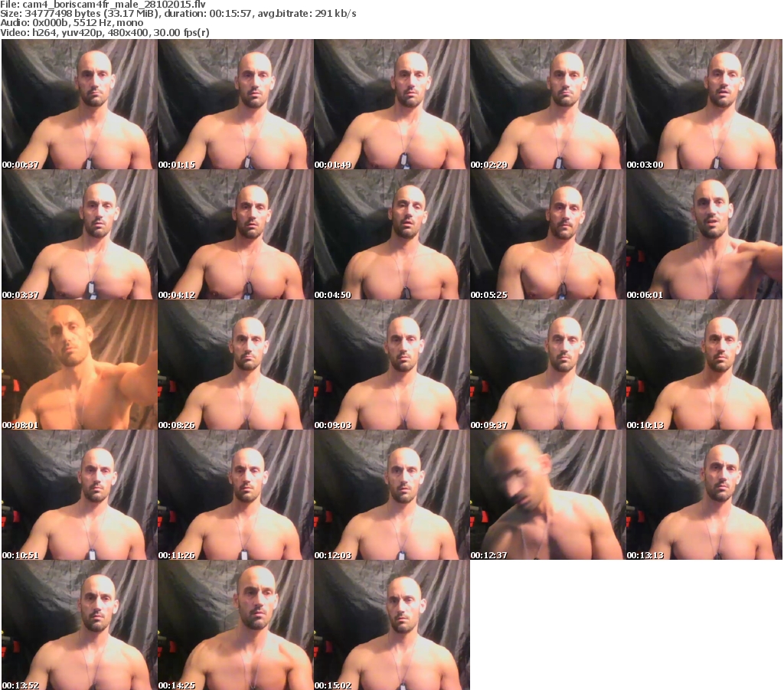Open the frame at 00:03:37
The image size is (784, 690).
(80, 234)
